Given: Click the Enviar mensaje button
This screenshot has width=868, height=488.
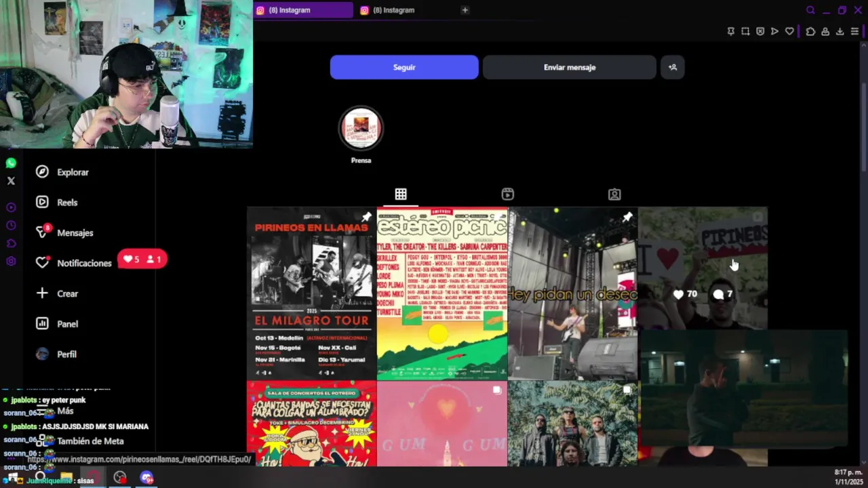Looking at the screenshot, I should pyautogui.click(x=570, y=67).
